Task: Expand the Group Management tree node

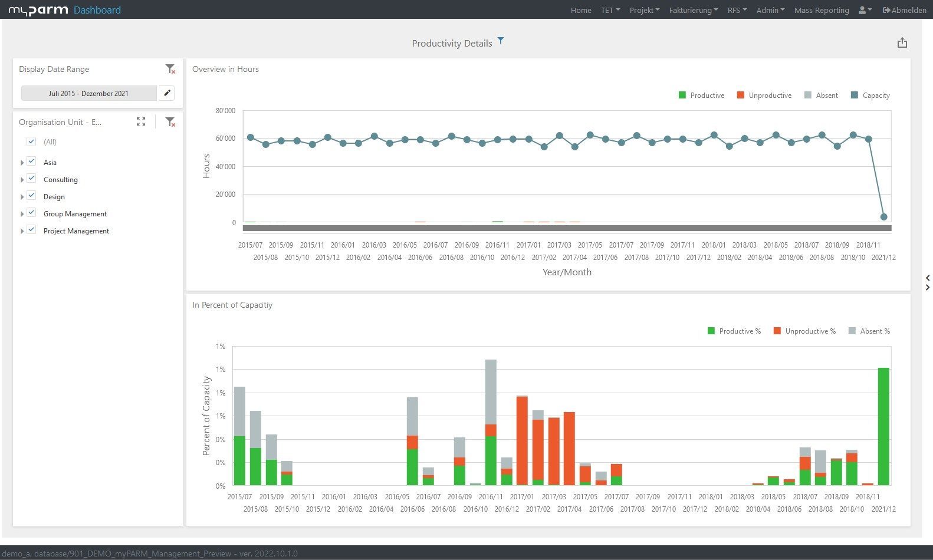Action: tap(22, 214)
